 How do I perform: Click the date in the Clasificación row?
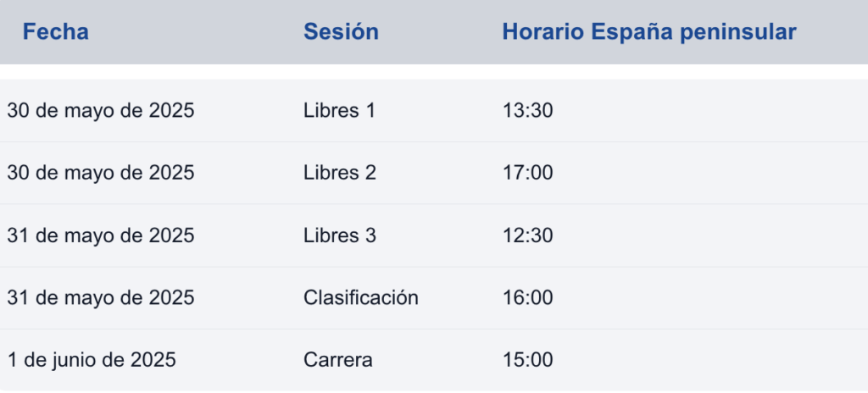coord(101,298)
